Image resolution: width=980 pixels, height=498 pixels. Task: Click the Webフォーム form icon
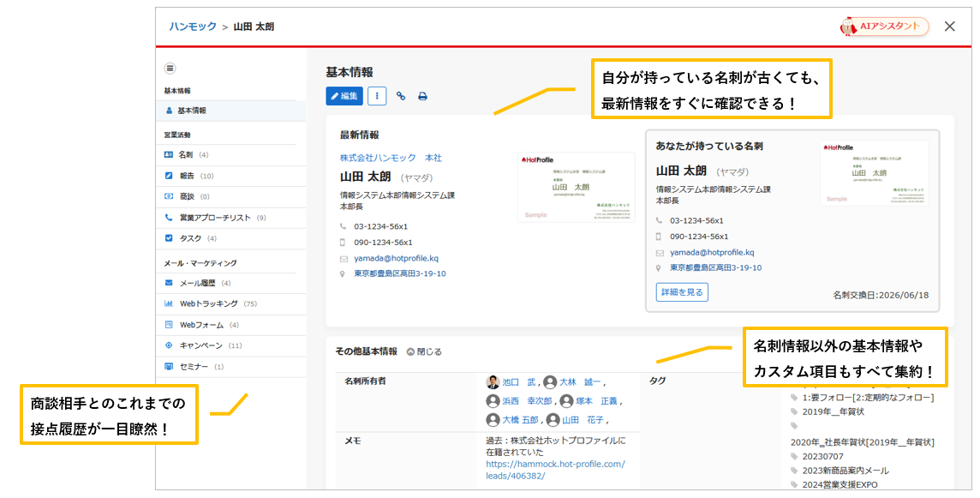tap(168, 325)
